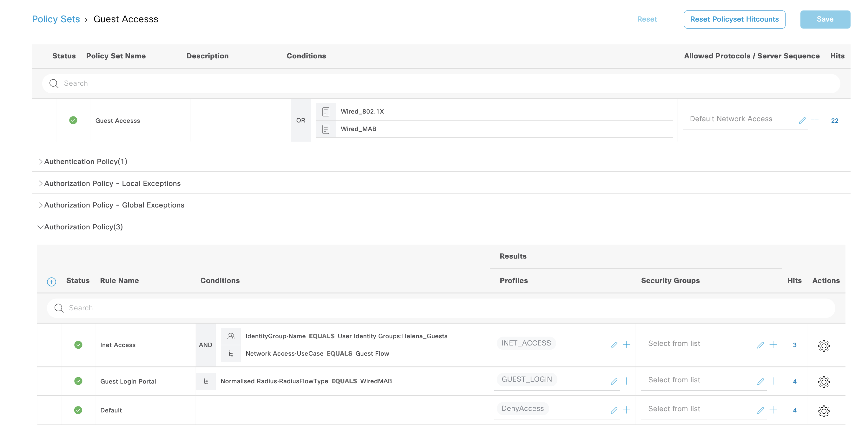The height and width of the screenshot is (434, 868).
Task: Go back to Policy Sets breadcrumb
Action: (56, 19)
